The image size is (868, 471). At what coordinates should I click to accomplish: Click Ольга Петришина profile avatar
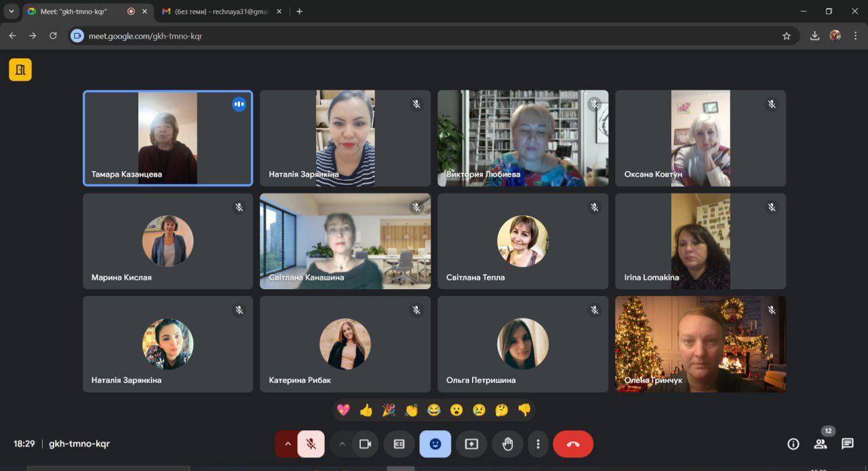click(x=523, y=344)
